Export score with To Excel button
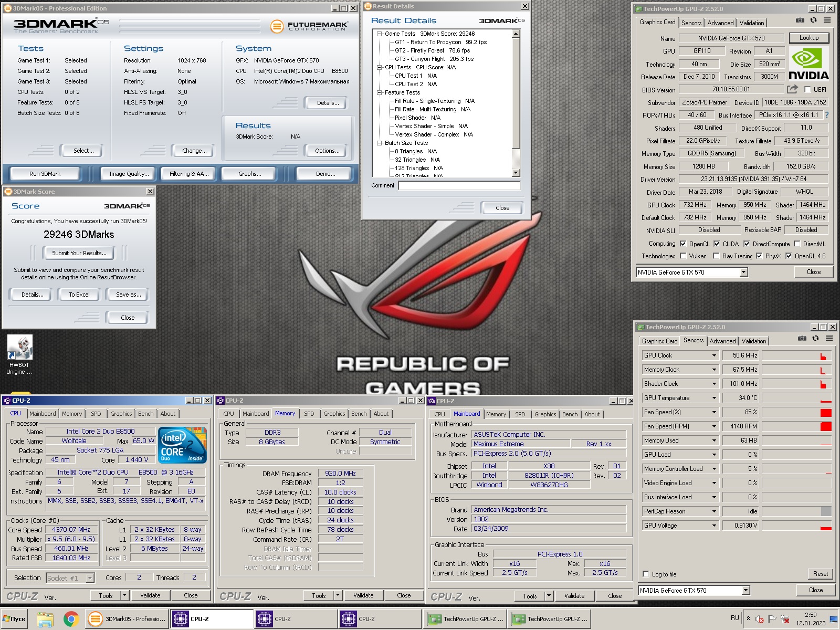Image resolution: width=840 pixels, height=630 pixels. (79, 295)
